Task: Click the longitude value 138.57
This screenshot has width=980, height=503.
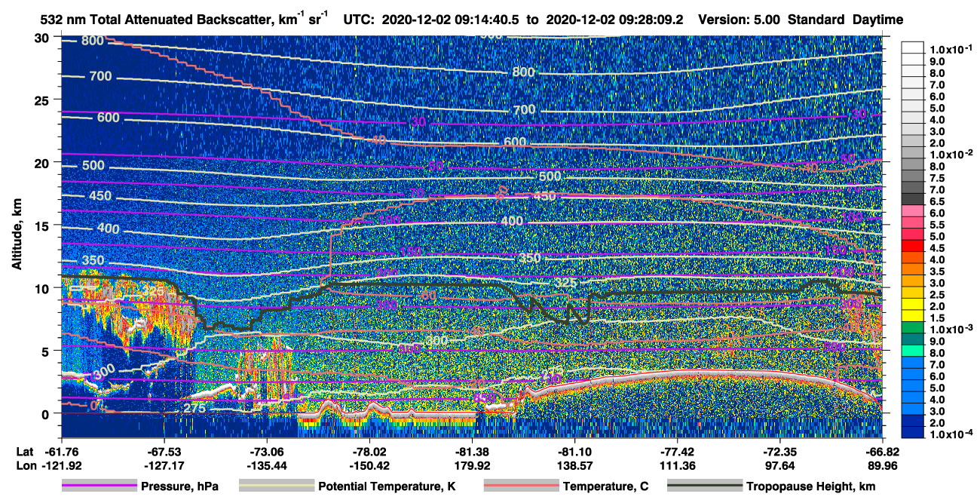Action: pyautogui.click(x=575, y=465)
